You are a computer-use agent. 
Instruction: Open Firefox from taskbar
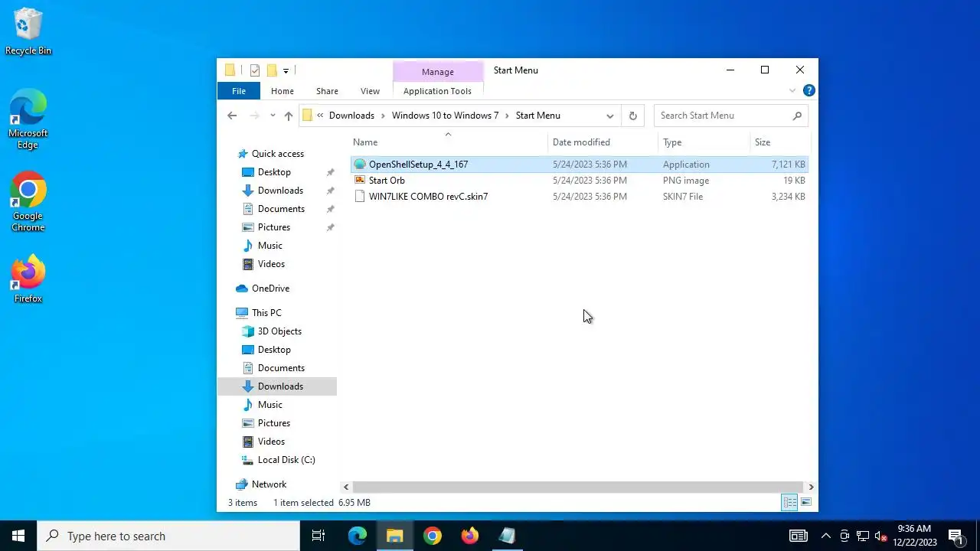pos(470,536)
